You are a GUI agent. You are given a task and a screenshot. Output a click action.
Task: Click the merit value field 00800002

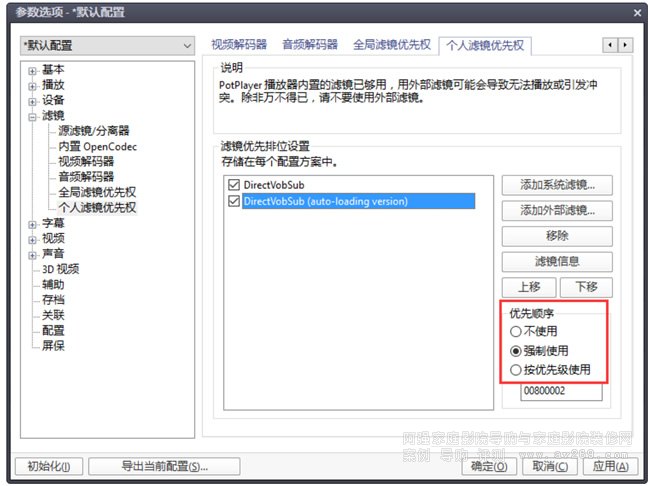click(x=561, y=392)
